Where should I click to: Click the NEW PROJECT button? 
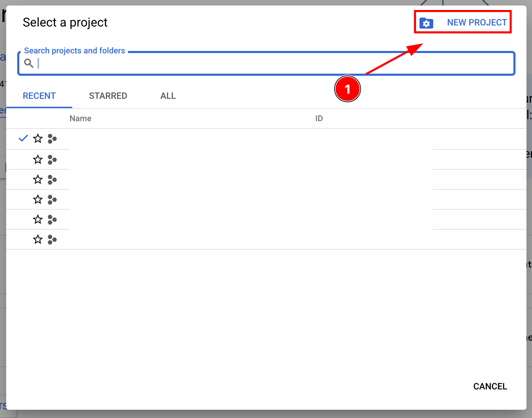(477, 22)
